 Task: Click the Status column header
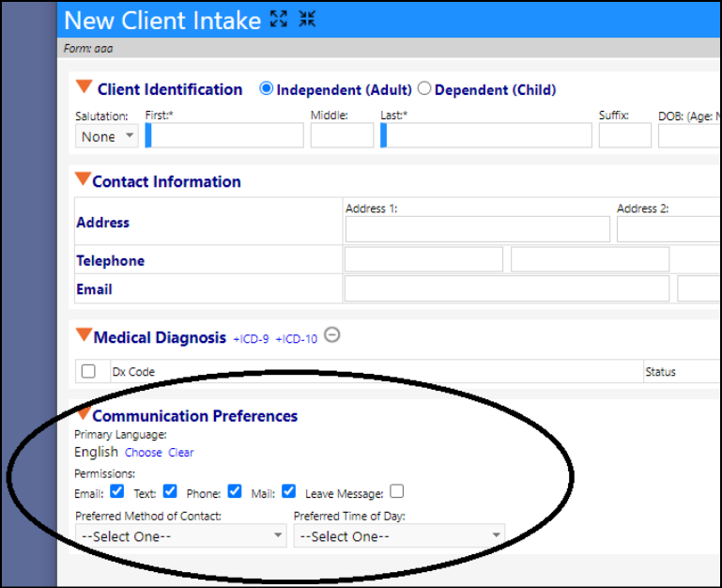(660, 372)
